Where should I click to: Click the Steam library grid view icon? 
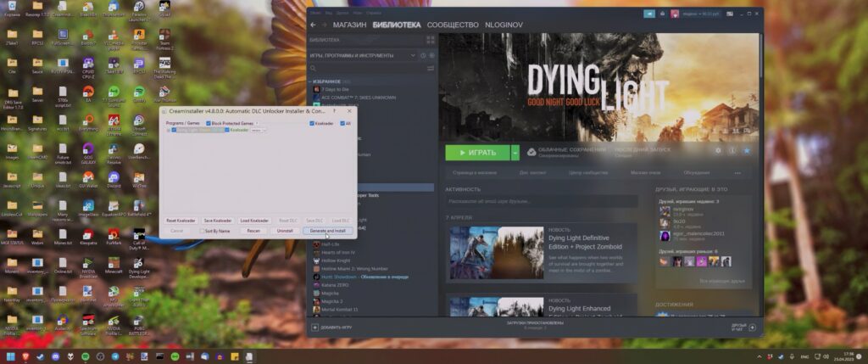pos(430,40)
